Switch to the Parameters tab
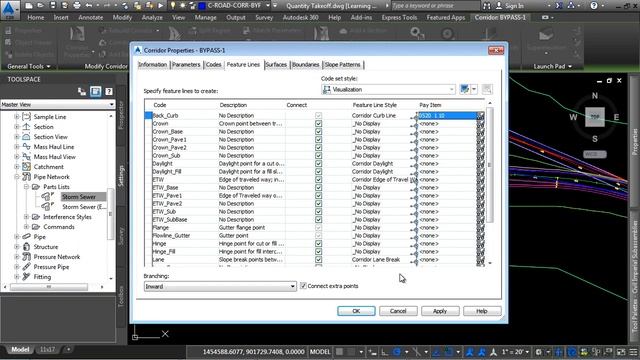Screen dimensions: 640x360 pyautogui.click(x=186, y=64)
